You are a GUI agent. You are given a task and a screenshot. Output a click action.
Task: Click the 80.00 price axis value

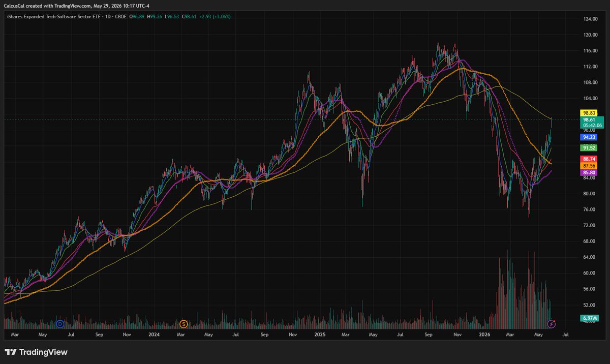click(x=590, y=194)
